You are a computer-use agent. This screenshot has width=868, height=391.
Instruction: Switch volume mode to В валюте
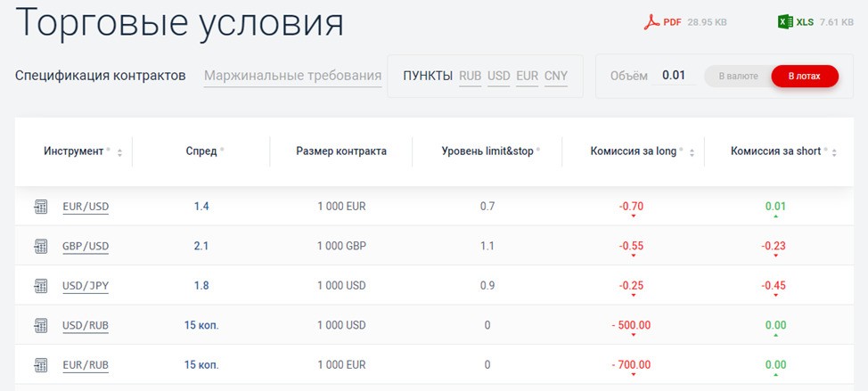(x=739, y=77)
